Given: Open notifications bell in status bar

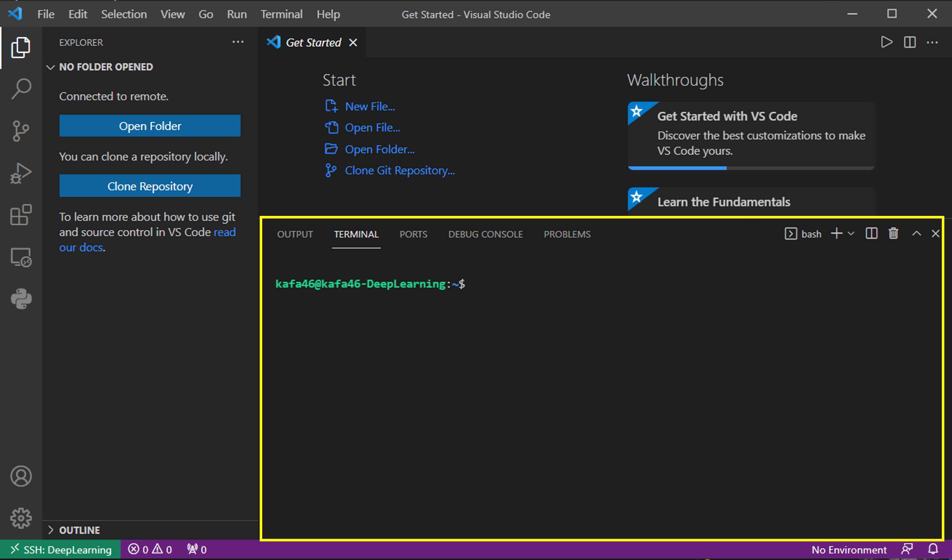Looking at the screenshot, I should point(933,549).
